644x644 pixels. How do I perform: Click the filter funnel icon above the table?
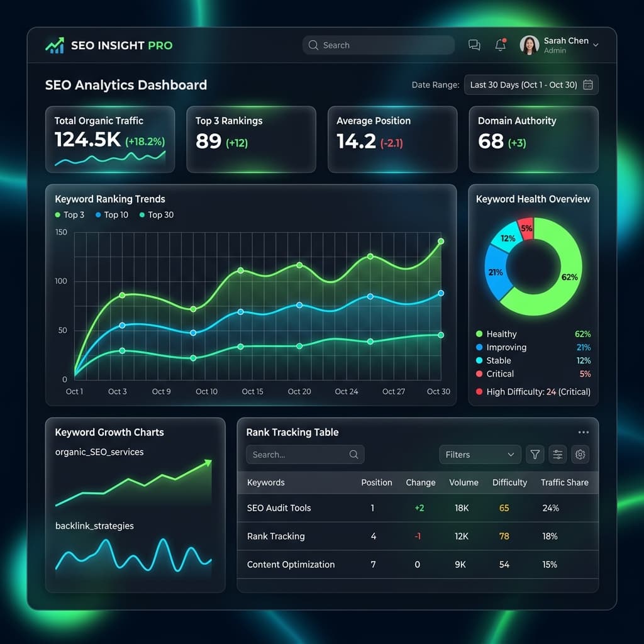pyautogui.click(x=535, y=454)
